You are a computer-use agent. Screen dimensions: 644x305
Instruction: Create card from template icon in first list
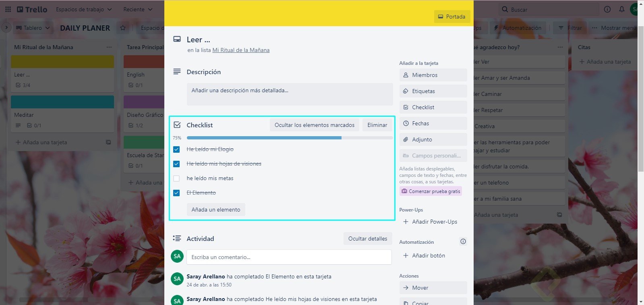[108, 142]
